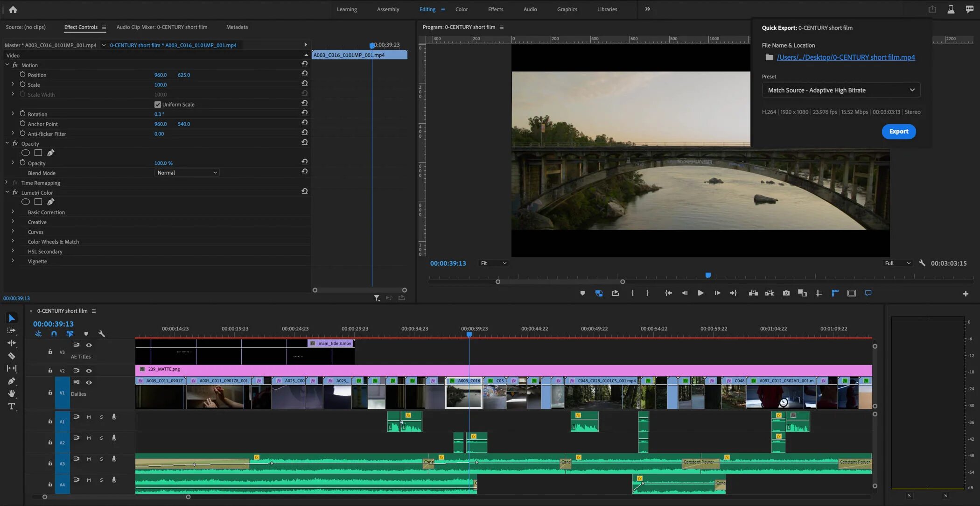Click the Editing workspace tab
Image resolution: width=980 pixels, height=506 pixels.
tap(427, 10)
